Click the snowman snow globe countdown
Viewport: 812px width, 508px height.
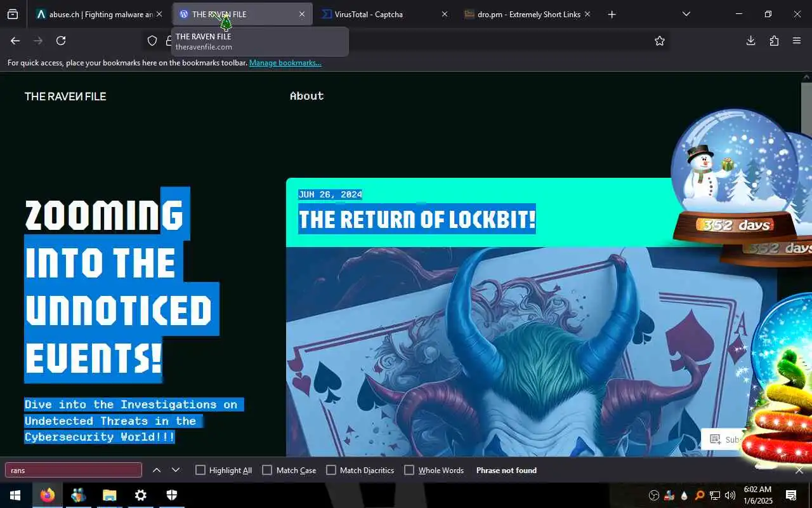point(736,177)
